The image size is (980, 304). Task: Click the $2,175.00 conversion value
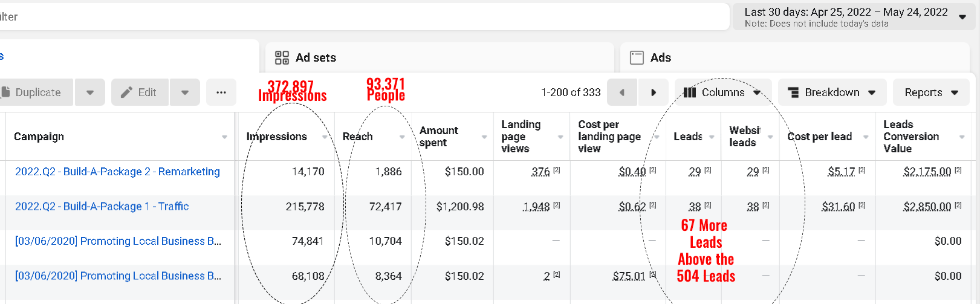point(927,172)
